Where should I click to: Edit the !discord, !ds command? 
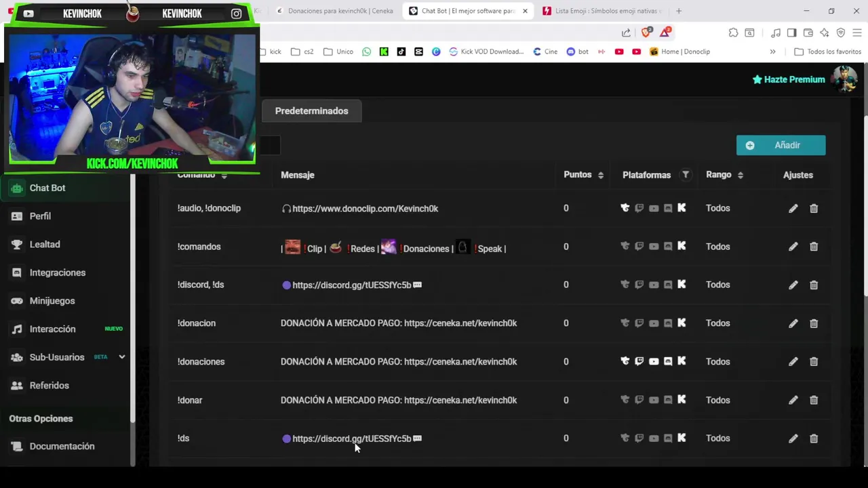[793, 285]
